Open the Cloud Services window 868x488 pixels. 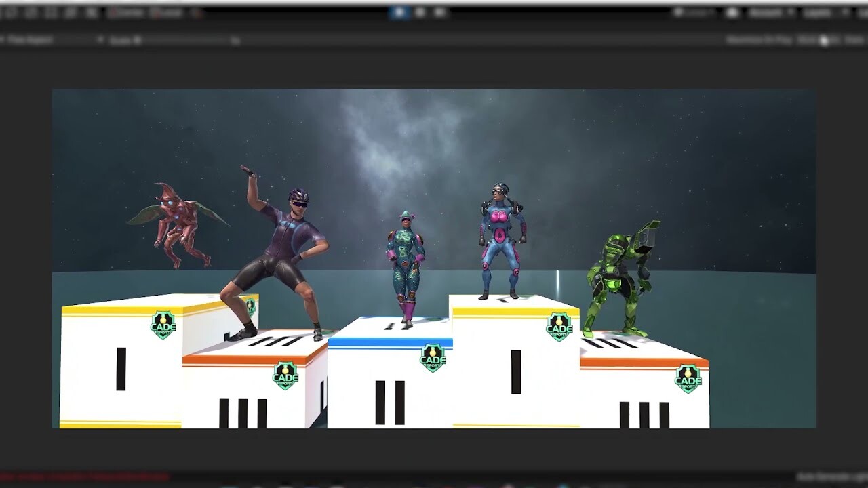click(732, 12)
